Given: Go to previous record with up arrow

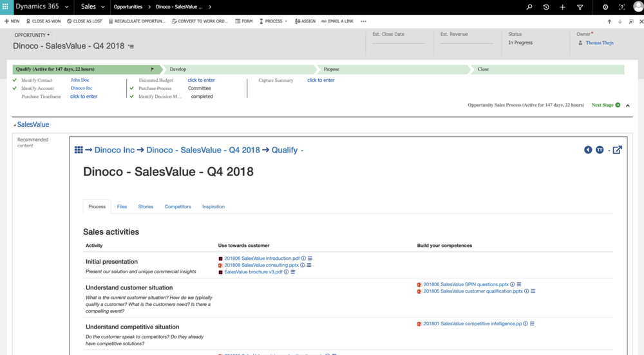Looking at the screenshot, I should (x=609, y=21).
